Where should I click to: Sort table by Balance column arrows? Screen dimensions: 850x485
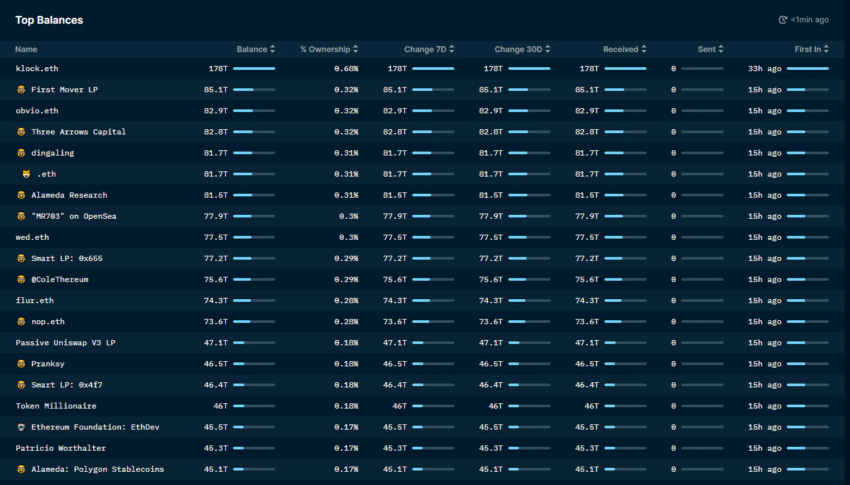click(x=273, y=49)
